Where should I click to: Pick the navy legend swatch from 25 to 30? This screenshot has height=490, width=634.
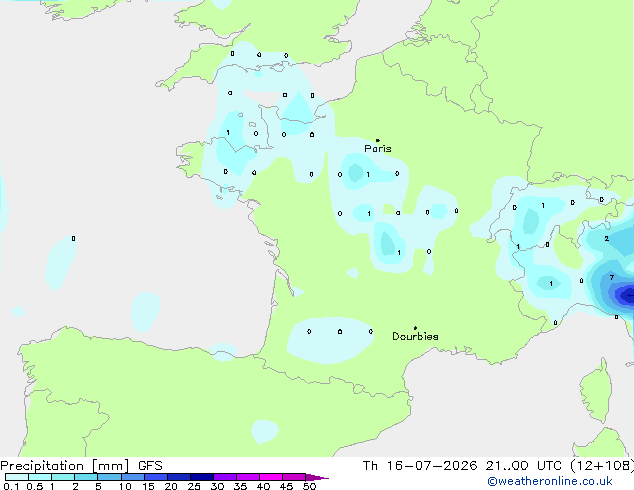click(x=201, y=477)
